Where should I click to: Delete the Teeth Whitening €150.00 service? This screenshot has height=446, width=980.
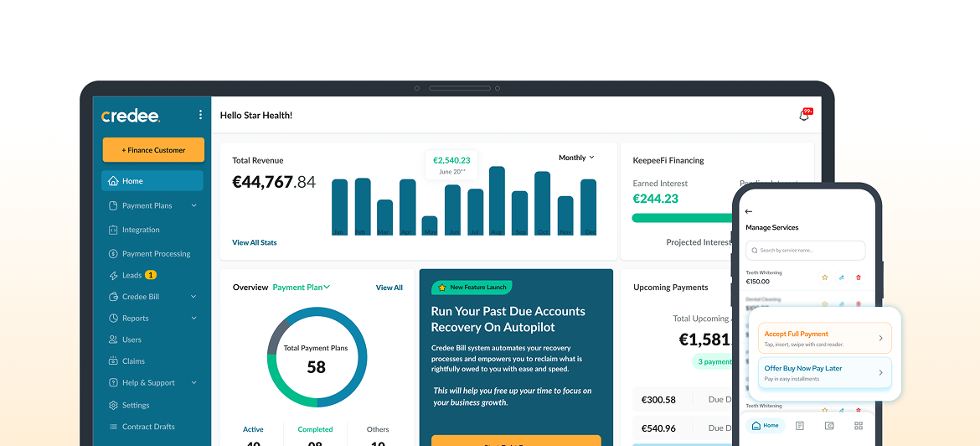click(858, 277)
